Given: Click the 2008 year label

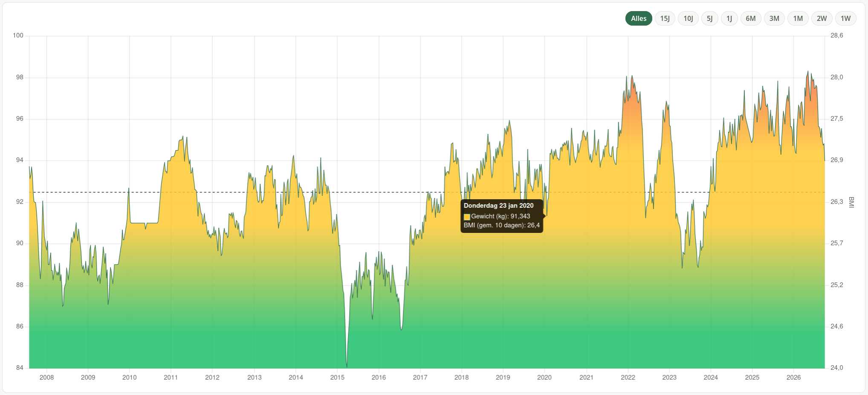Looking at the screenshot, I should (x=46, y=378).
